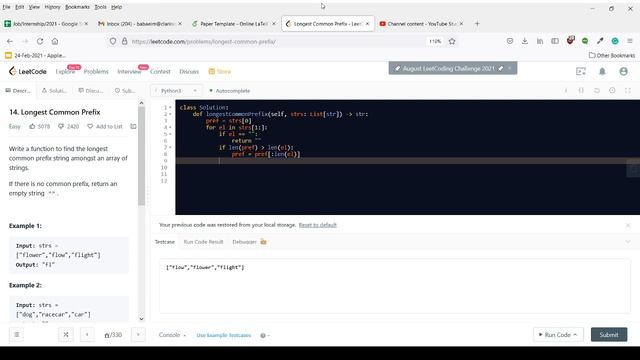
Task: Click the Reset to default link
Action: point(318,225)
